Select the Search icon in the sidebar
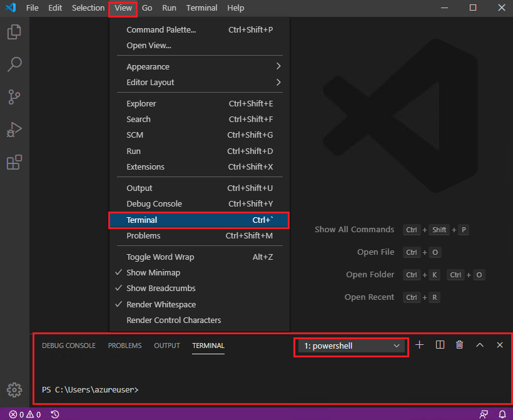The width and height of the screenshot is (513, 420). point(14,64)
